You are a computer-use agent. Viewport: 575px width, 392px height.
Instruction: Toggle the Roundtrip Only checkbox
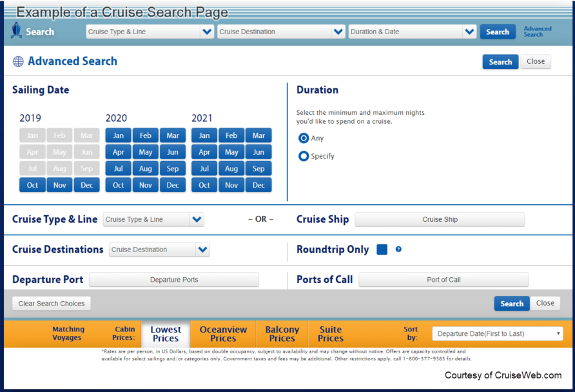tap(382, 250)
